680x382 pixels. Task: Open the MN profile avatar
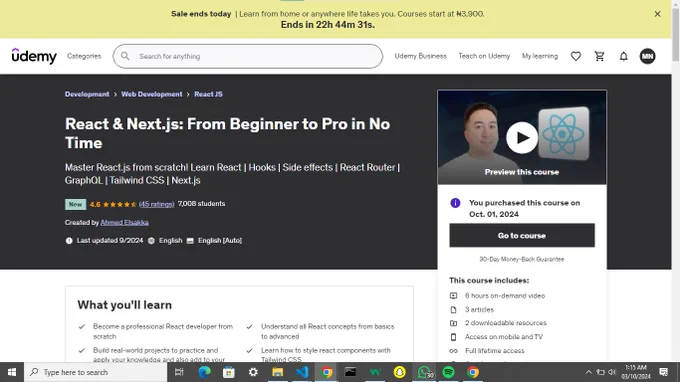pyautogui.click(x=647, y=56)
